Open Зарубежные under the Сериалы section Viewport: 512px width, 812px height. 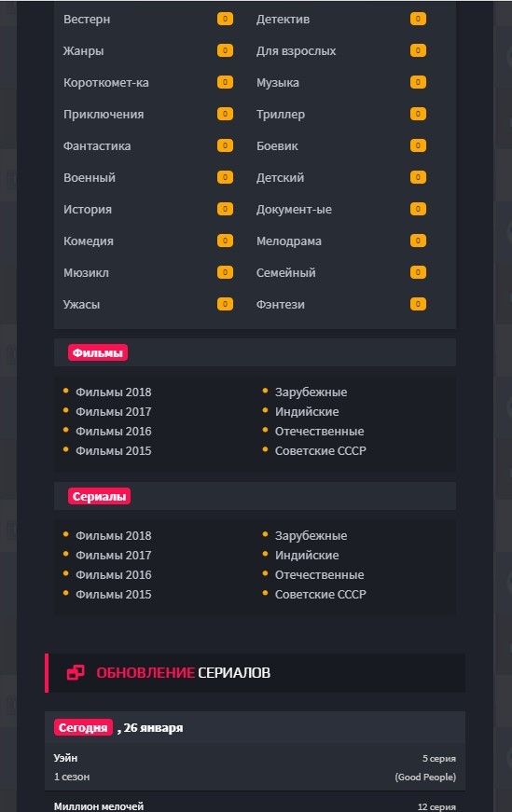(x=311, y=535)
